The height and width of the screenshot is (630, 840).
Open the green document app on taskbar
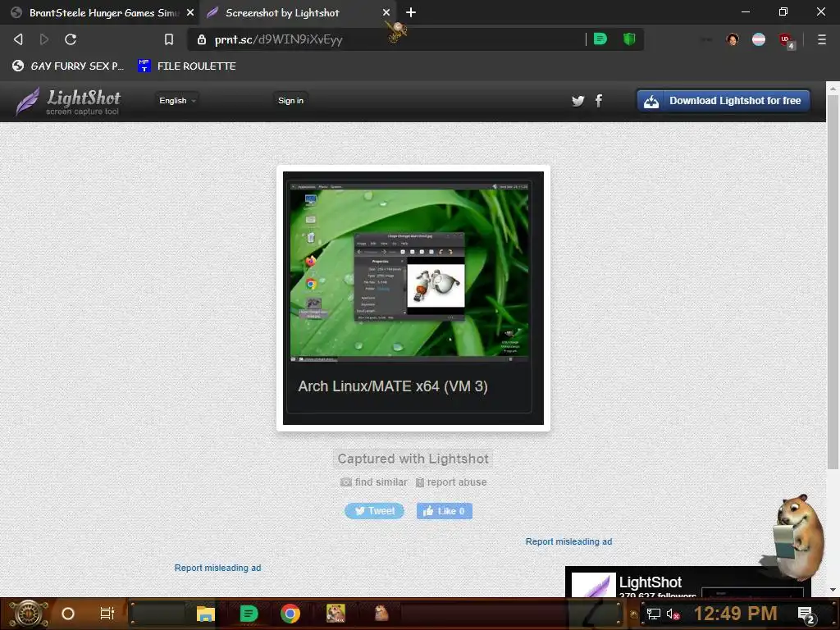(248, 614)
